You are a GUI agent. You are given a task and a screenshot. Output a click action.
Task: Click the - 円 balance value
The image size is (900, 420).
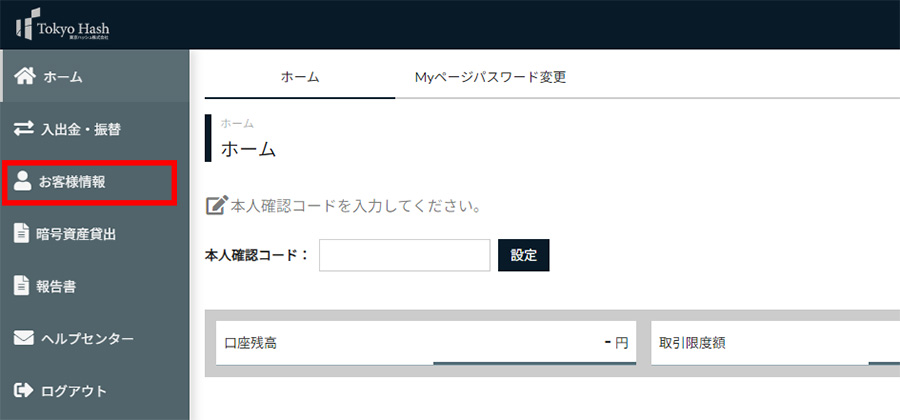click(x=616, y=343)
